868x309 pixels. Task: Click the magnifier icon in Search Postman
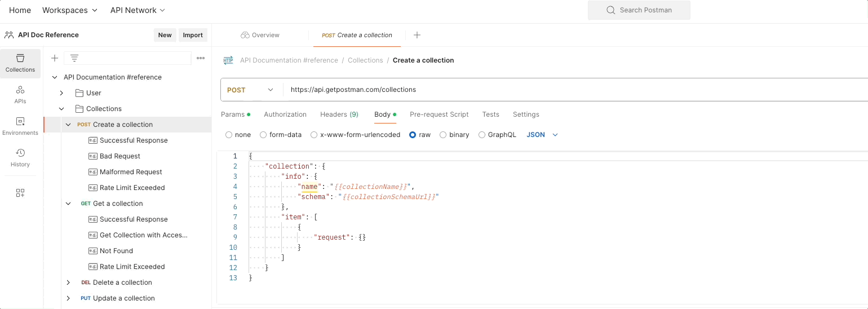(610, 10)
